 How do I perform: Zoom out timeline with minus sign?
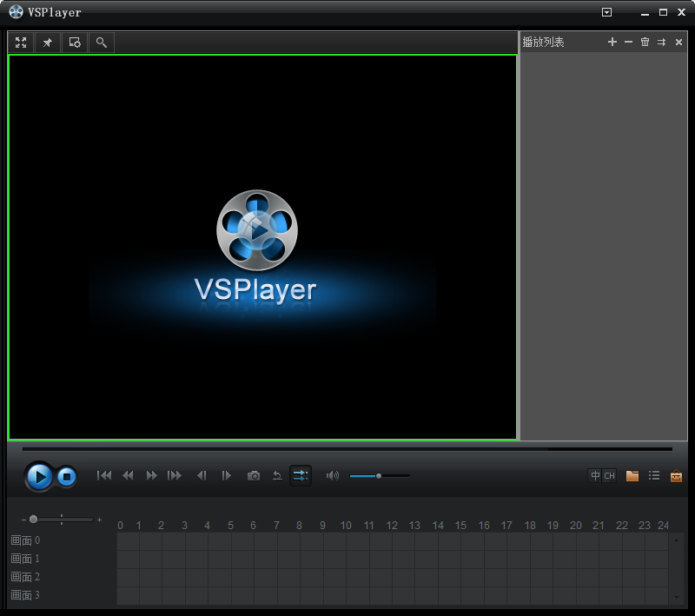click(x=23, y=520)
